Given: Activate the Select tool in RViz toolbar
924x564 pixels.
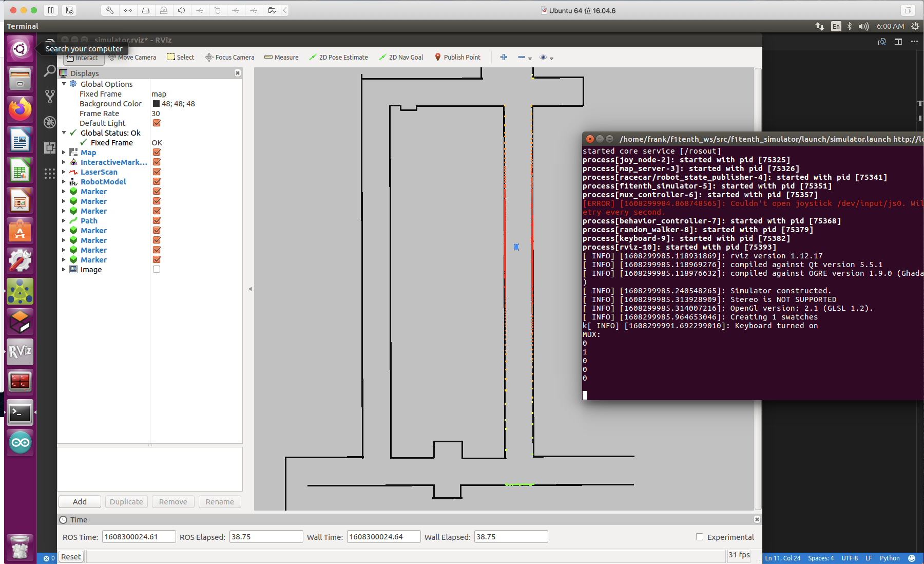Looking at the screenshot, I should 180,57.
